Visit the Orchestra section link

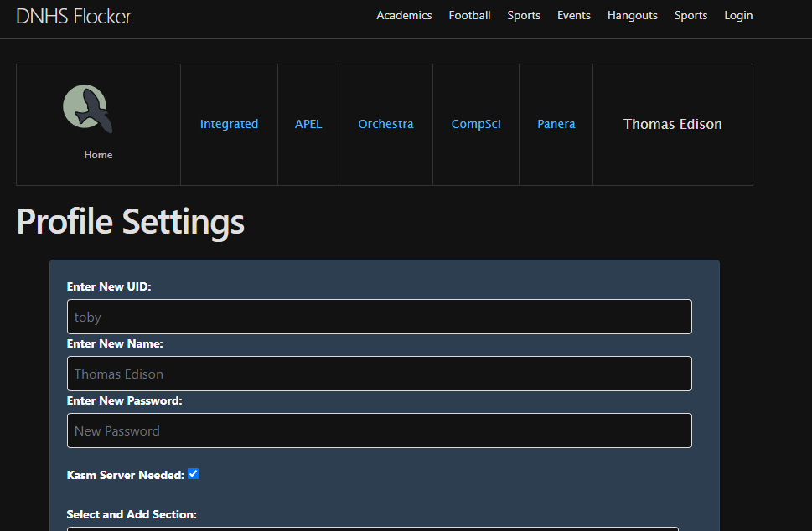[385, 124]
